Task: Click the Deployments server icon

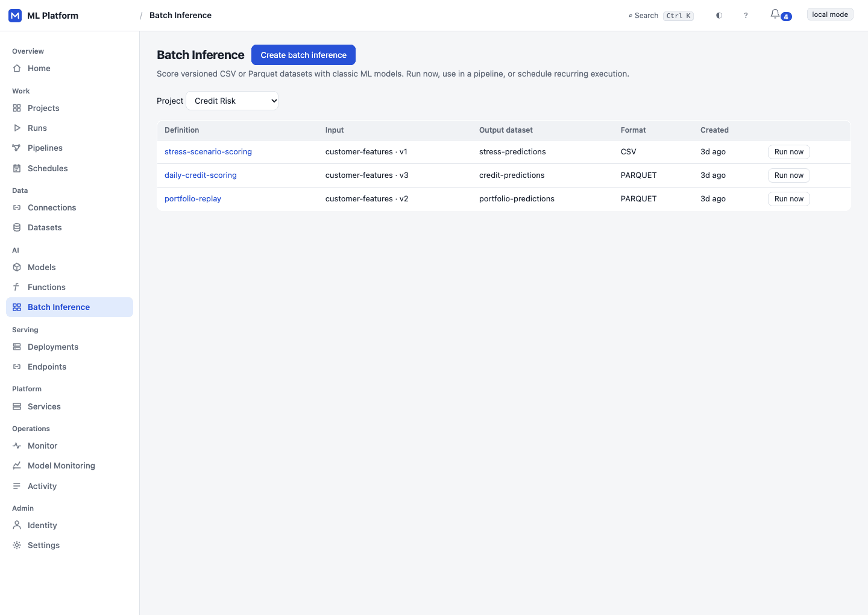Action: (x=17, y=347)
